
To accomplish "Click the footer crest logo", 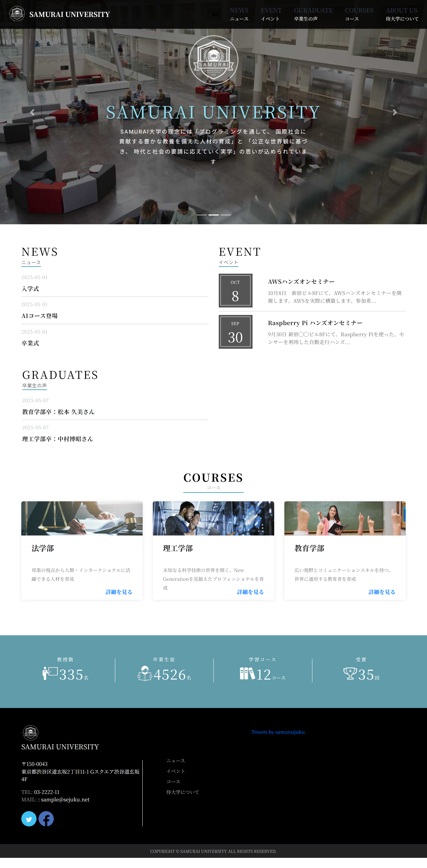I will [30, 733].
